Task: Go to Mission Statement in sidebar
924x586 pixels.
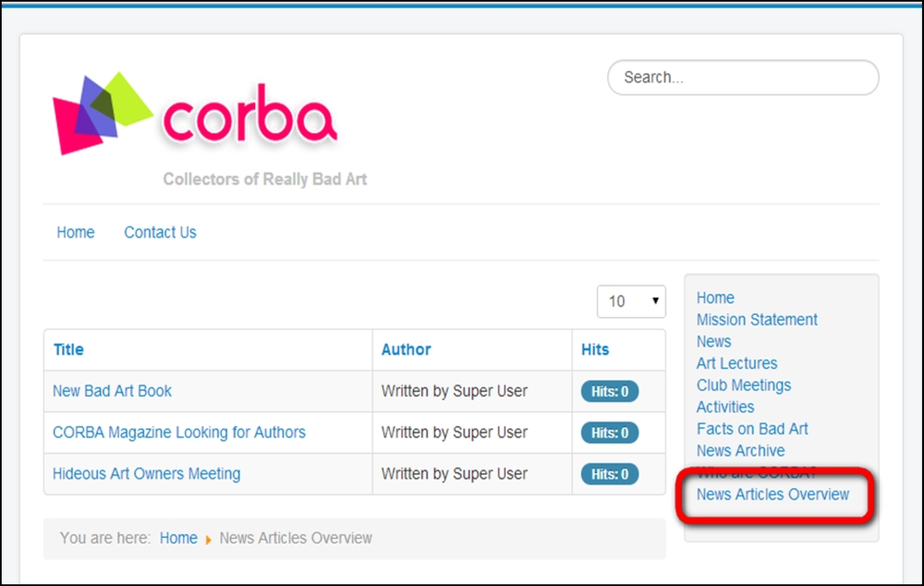Action: [757, 320]
